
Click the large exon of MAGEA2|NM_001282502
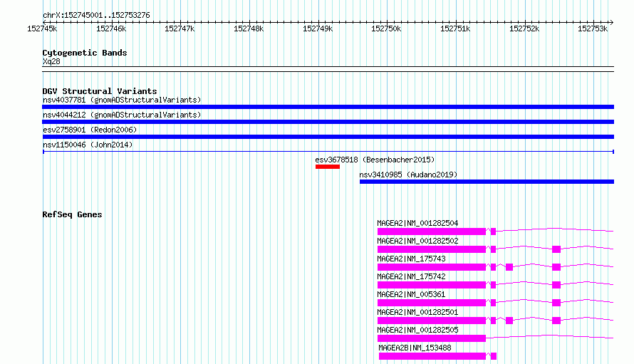432,249
